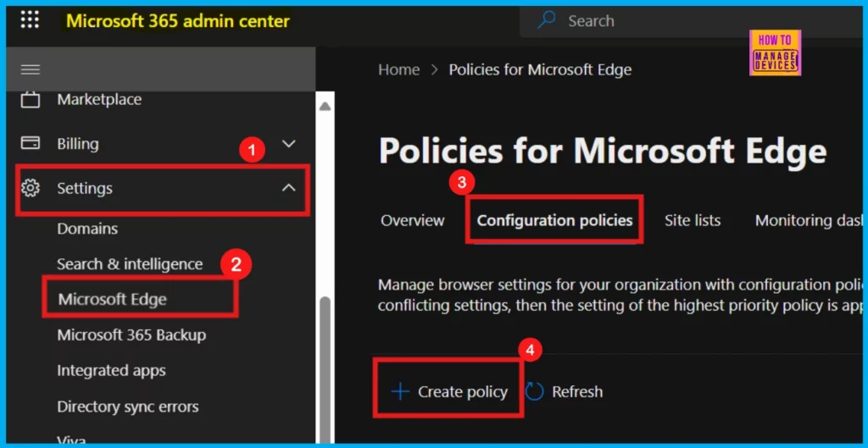Collapse the Settings section chevron

pyautogui.click(x=288, y=188)
